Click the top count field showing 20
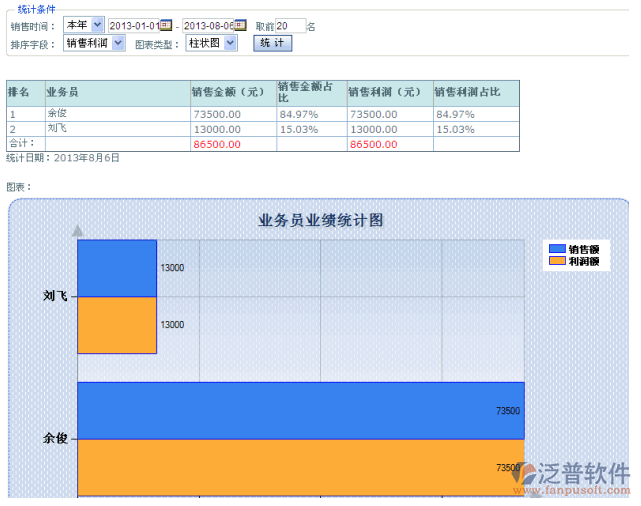The image size is (641, 506). 289,25
